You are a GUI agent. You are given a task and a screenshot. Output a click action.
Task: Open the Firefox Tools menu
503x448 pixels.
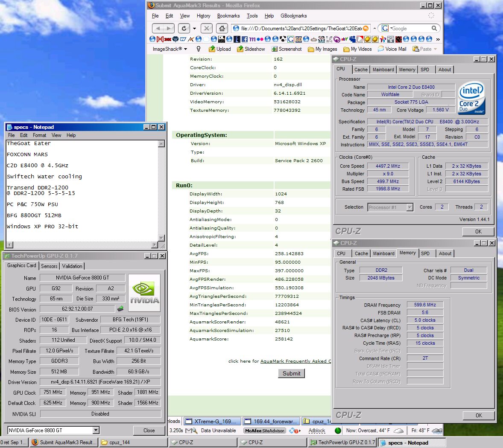252,16
